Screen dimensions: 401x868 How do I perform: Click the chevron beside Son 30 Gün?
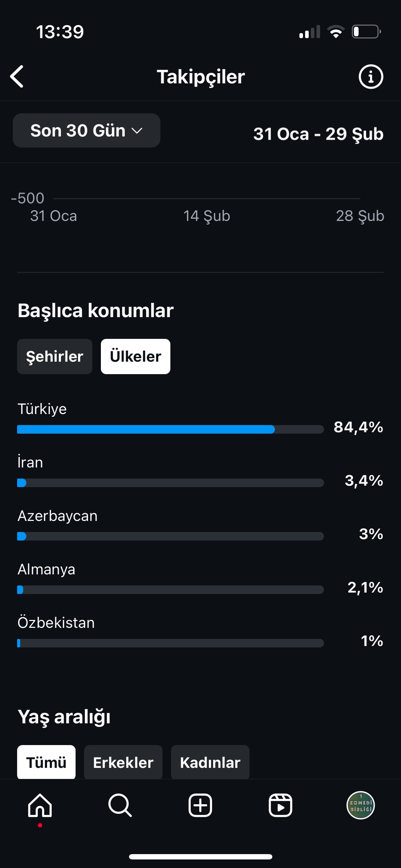[x=137, y=131]
